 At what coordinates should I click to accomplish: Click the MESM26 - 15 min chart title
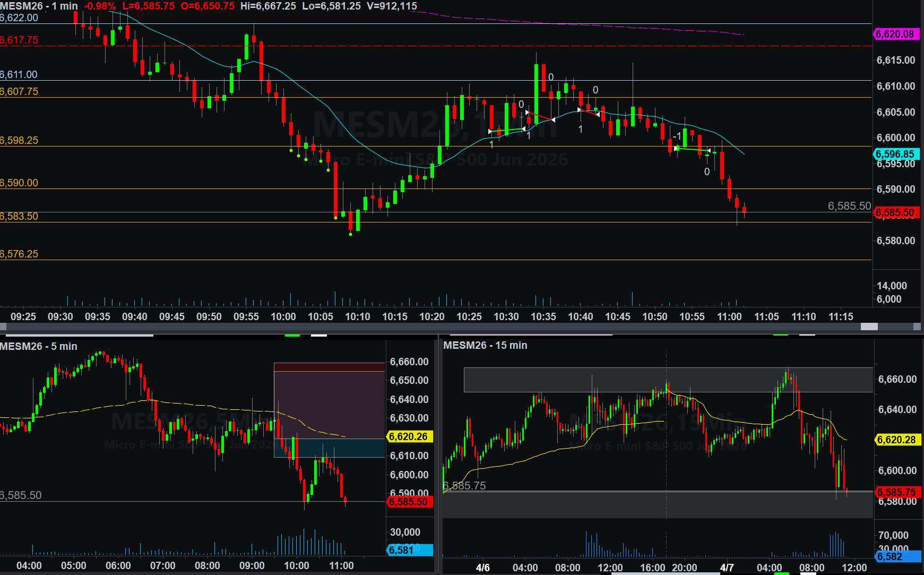click(x=485, y=345)
